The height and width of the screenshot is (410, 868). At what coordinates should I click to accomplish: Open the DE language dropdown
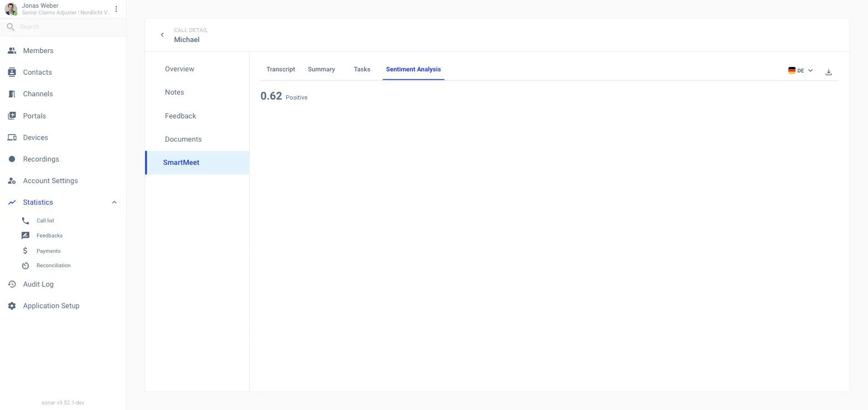tap(800, 71)
